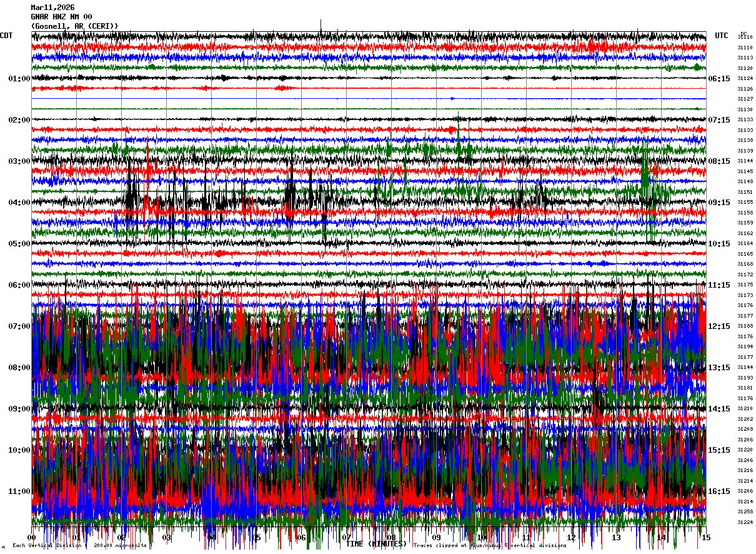Click the CDT time zone label

pos(6,36)
